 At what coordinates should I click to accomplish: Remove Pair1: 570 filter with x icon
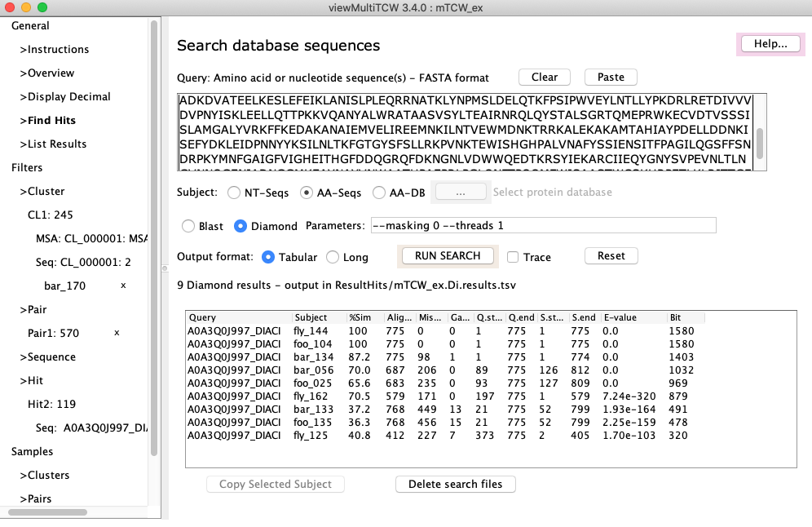(x=117, y=333)
